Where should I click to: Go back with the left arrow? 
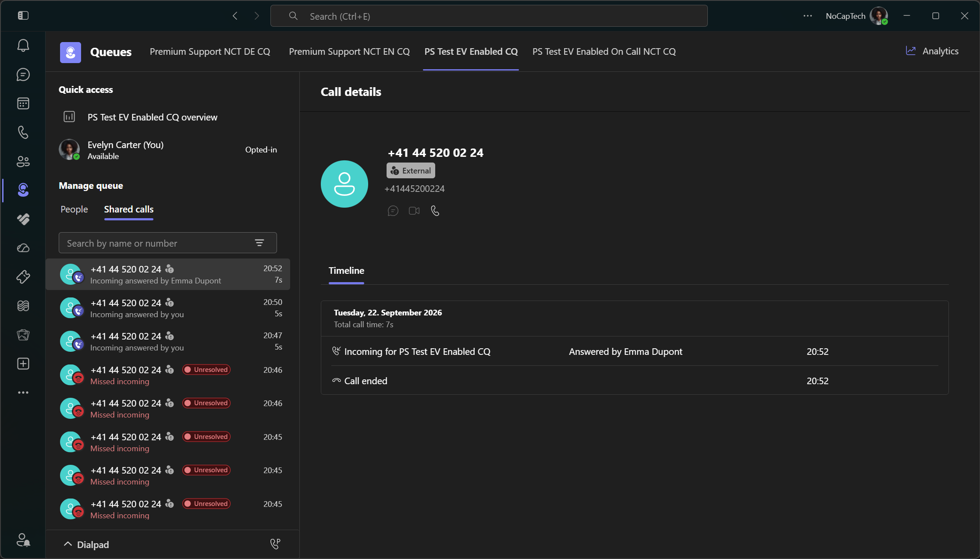235,16
